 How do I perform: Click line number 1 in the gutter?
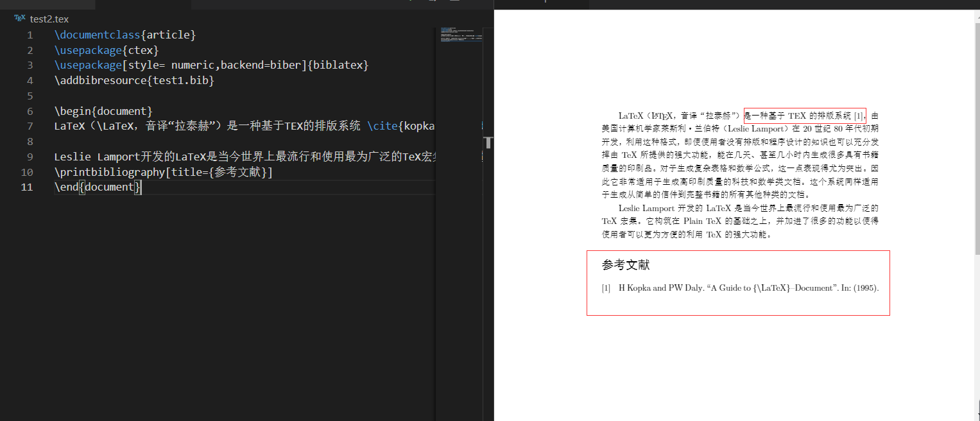(x=30, y=35)
